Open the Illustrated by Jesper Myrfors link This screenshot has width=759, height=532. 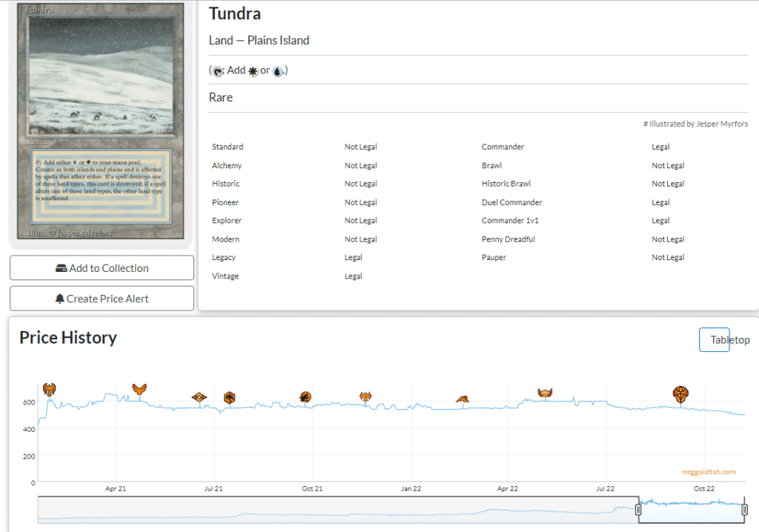695,124
